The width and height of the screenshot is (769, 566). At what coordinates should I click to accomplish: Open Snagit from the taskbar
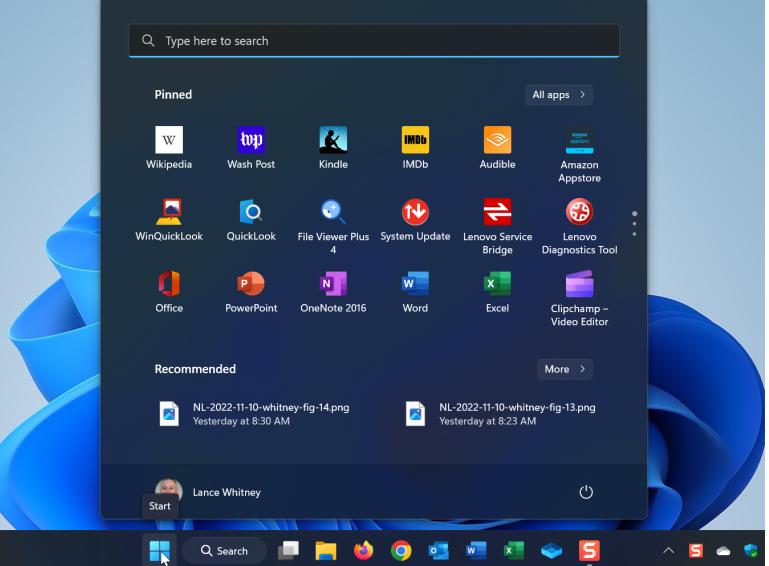point(589,551)
